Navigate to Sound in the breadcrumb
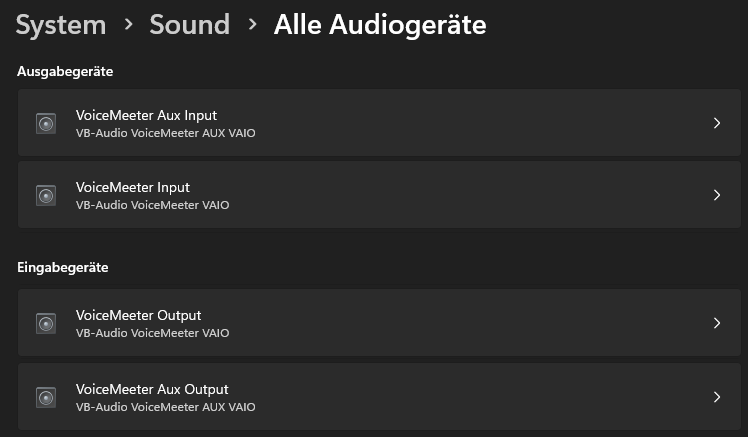The height and width of the screenshot is (437, 748). pyautogui.click(x=189, y=25)
